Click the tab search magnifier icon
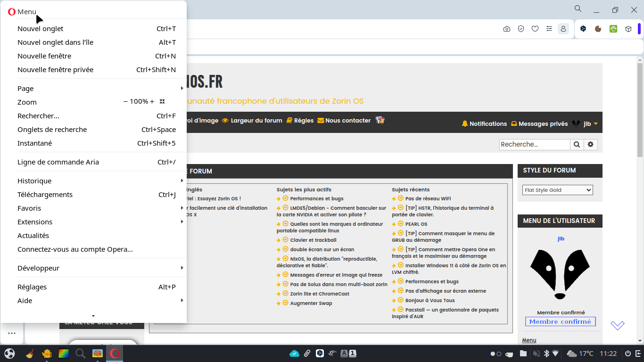Screen dimensions: 644x362 click(578, 9)
